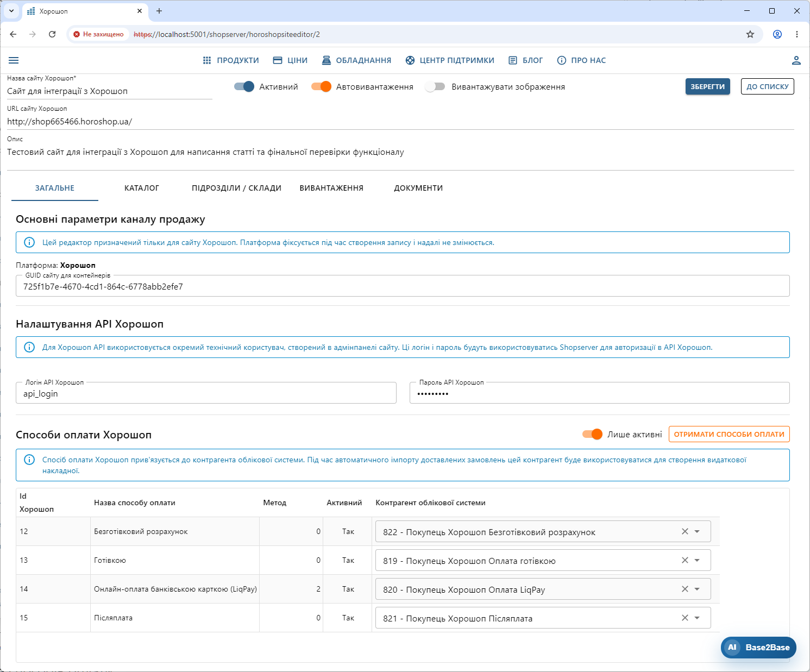Switch to the КАТАЛОГ tab
Image resolution: width=810 pixels, height=672 pixels.
tap(142, 188)
